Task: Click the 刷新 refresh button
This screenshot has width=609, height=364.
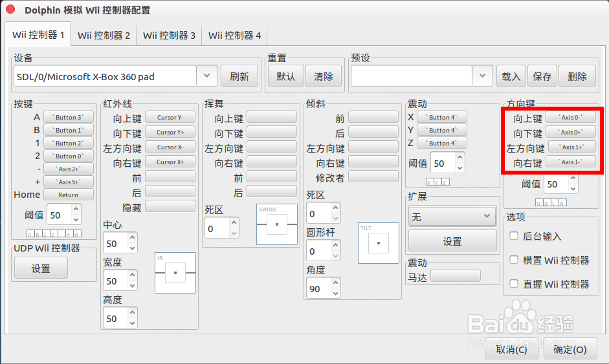Action: [239, 76]
